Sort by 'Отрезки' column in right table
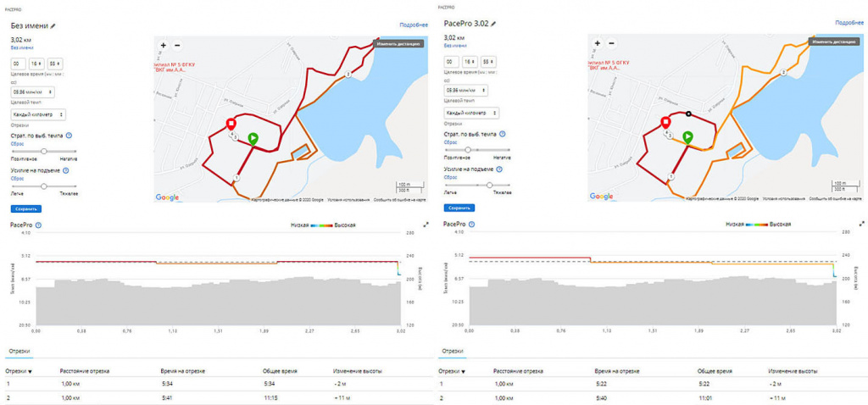Screen dimensions: 868x405 (452, 371)
